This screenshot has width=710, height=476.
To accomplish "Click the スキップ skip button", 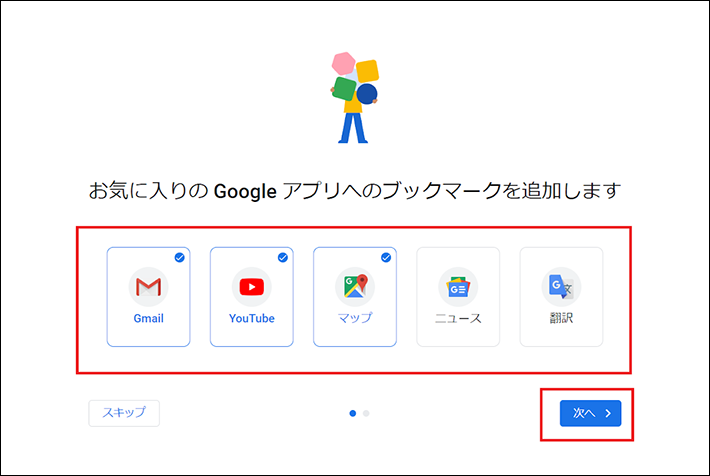I will tap(124, 413).
